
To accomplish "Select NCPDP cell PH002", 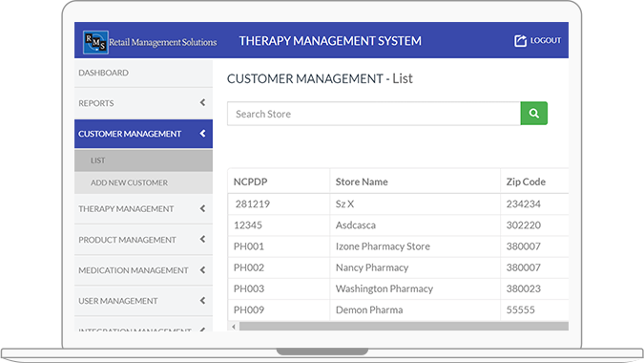I will pyautogui.click(x=249, y=267).
